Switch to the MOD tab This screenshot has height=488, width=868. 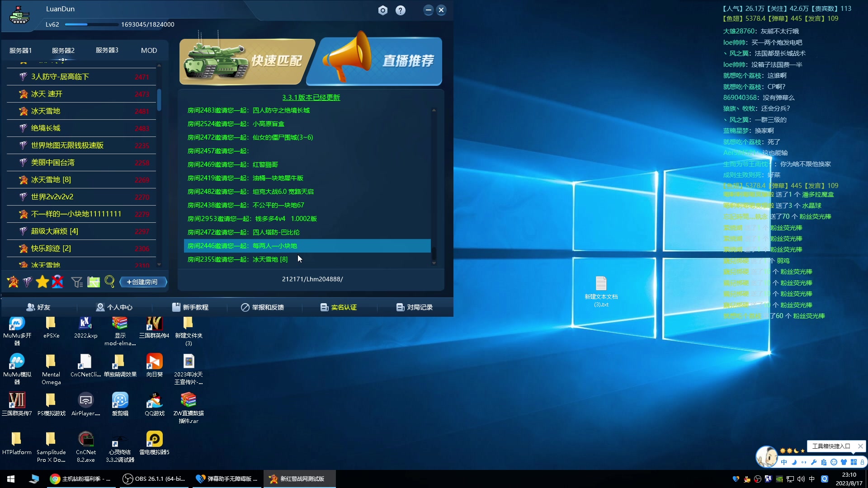click(149, 51)
